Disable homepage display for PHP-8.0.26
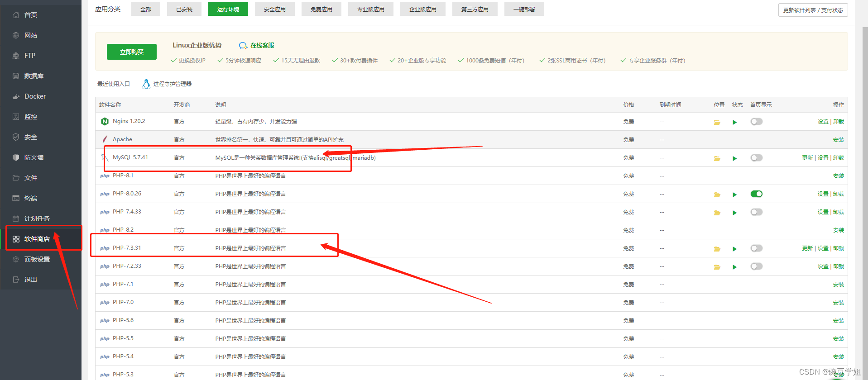Screen dimensions: 868x380 tap(757, 194)
